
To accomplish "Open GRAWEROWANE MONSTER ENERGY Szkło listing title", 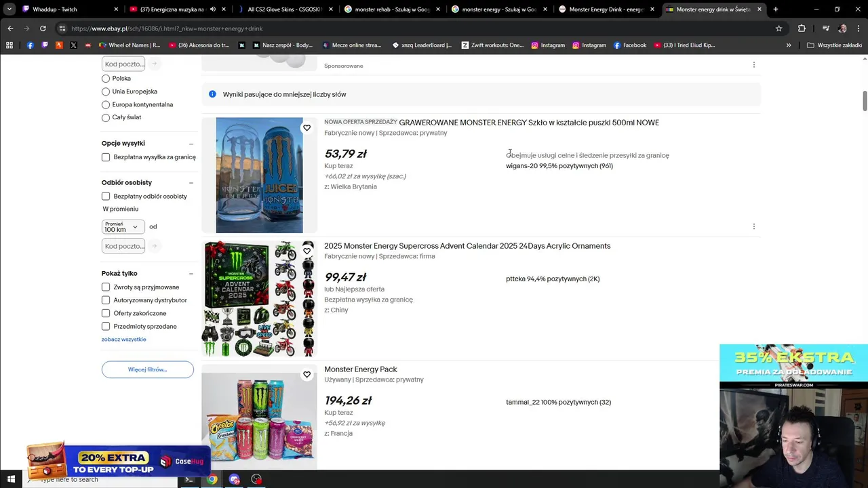I will 529,123.
